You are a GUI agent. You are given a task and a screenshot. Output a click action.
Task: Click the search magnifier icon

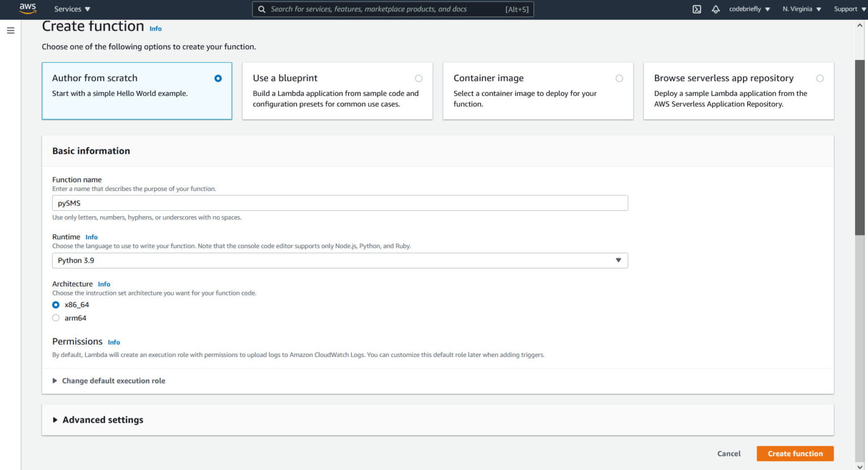pyautogui.click(x=261, y=9)
